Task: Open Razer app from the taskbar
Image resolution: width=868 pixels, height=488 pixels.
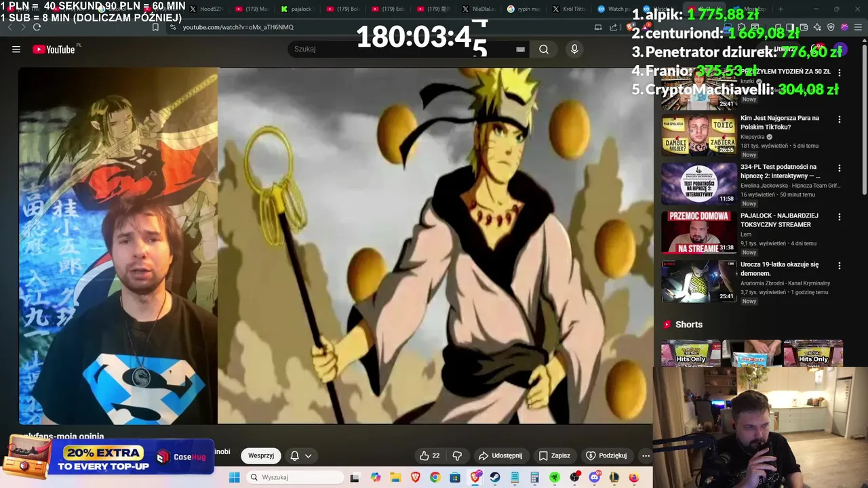Action: [x=555, y=477]
